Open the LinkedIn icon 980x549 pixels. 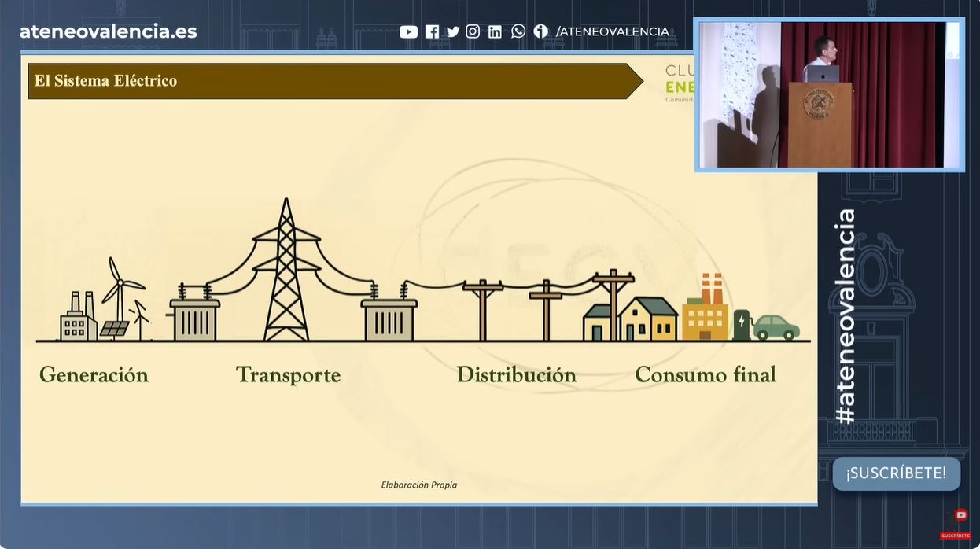(x=495, y=31)
